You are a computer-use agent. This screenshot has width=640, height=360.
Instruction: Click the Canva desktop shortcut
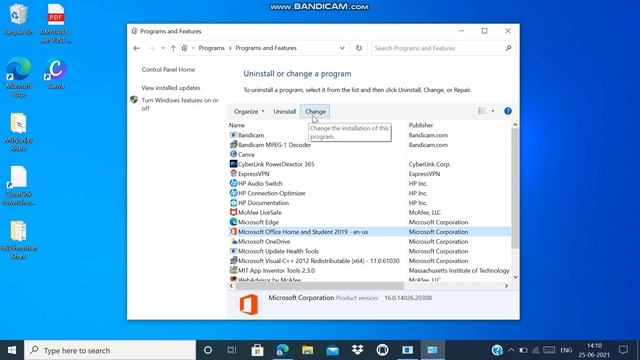point(56,73)
